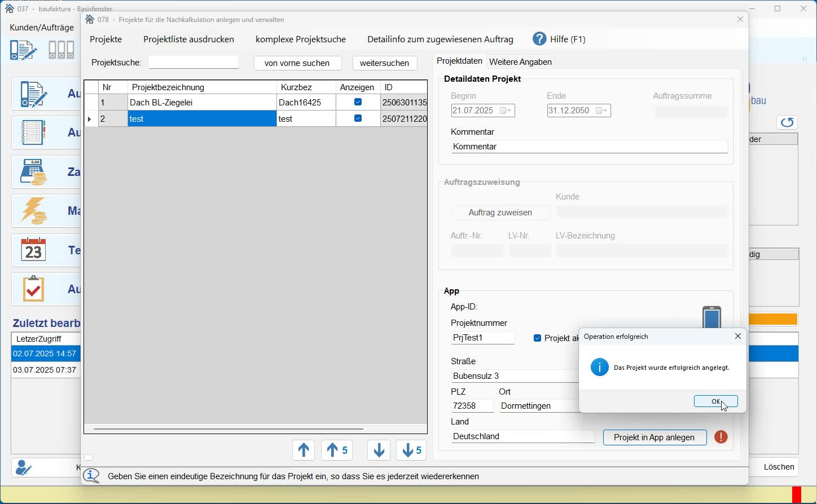Toggle the Projekt checkbox beside Projektnummer
817x504 pixels.
click(538, 338)
